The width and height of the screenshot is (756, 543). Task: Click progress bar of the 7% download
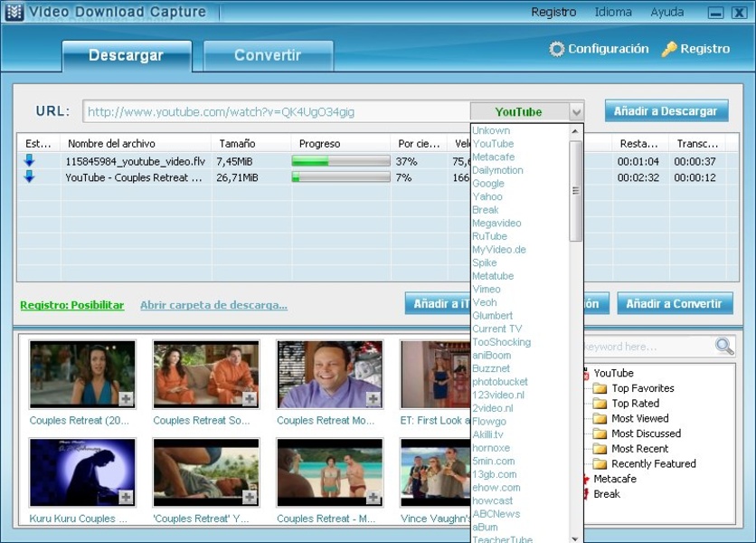coord(341,177)
